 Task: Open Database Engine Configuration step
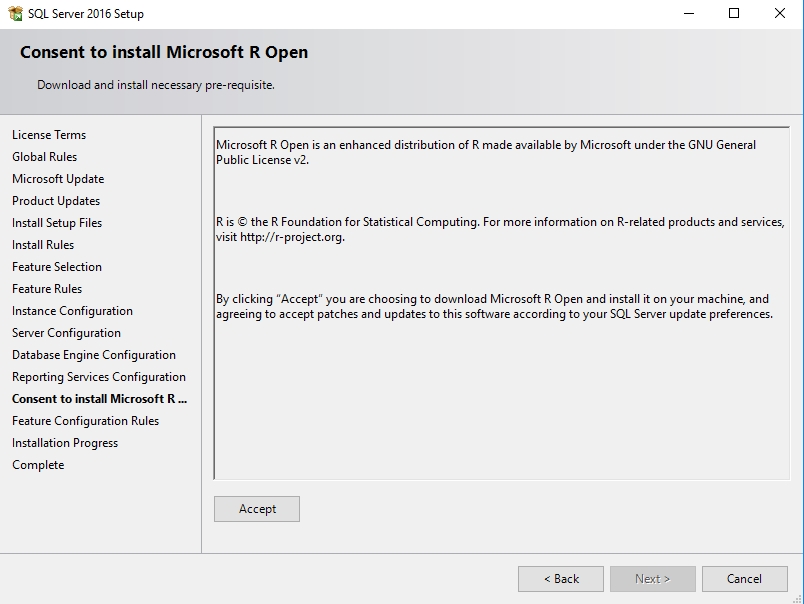94,355
